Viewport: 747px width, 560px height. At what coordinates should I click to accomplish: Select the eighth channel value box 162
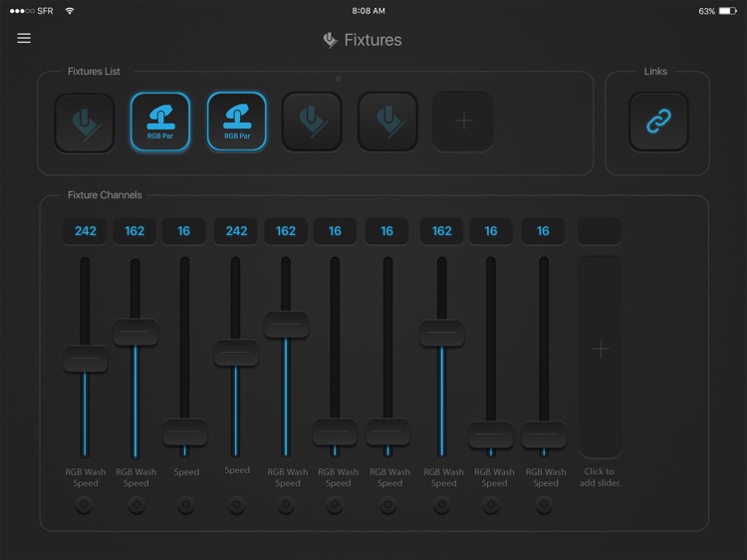click(441, 231)
